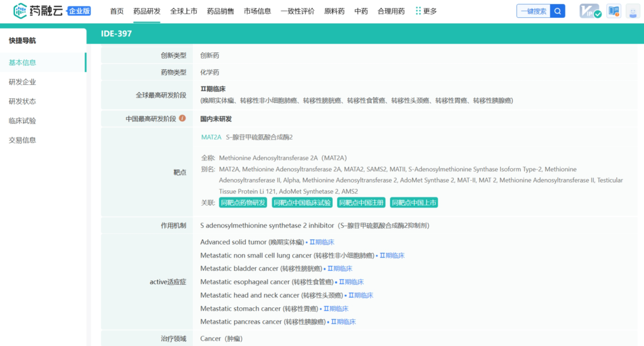Click the magnifier search icon
This screenshot has width=644, height=346.
[557, 10]
